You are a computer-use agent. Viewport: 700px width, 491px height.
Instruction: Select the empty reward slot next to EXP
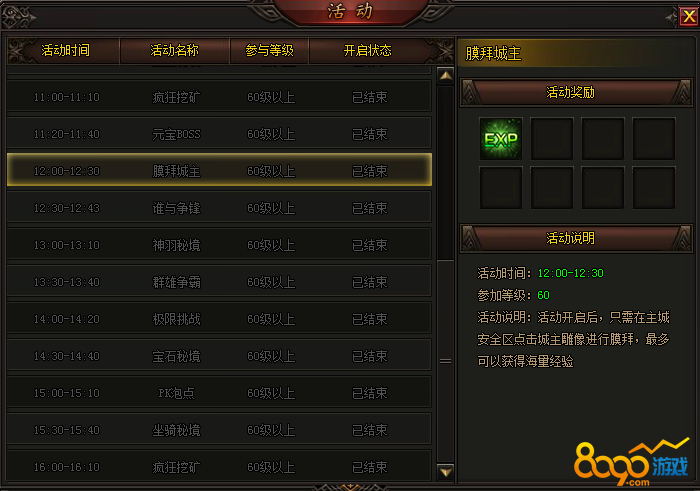pos(551,139)
